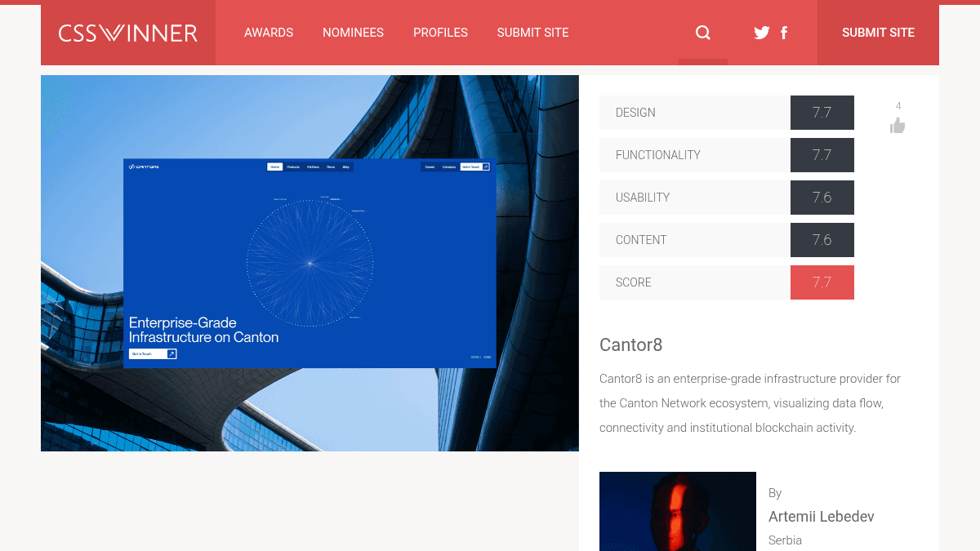Select the Functionality score row

tap(727, 155)
